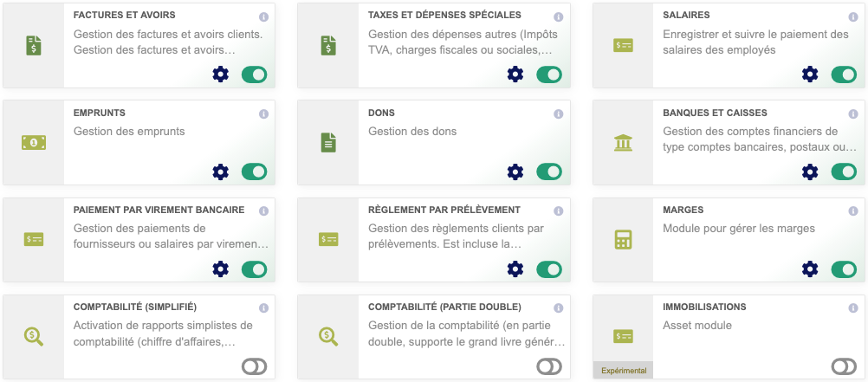This screenshot has height=382, width=868.
Task: Enable the Comptabilité (partie double) module
Action: (549, 367)
